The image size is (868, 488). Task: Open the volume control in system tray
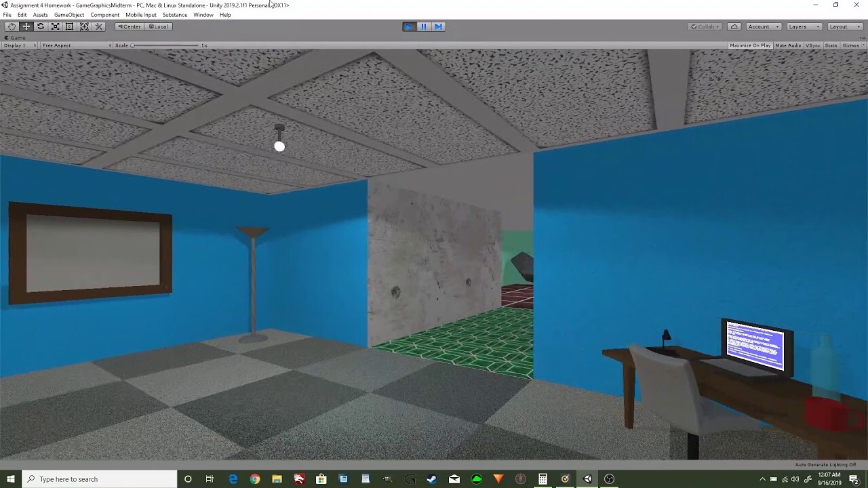795,479
